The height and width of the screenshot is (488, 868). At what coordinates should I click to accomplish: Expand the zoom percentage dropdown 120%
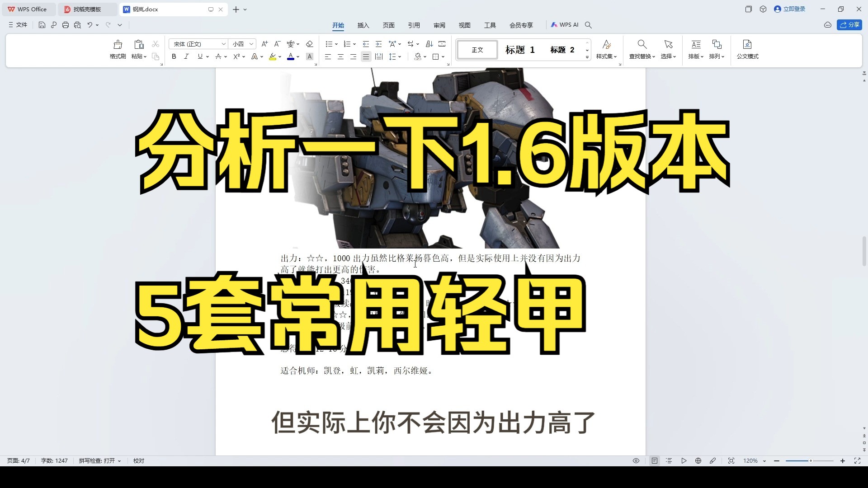[764, 461]
